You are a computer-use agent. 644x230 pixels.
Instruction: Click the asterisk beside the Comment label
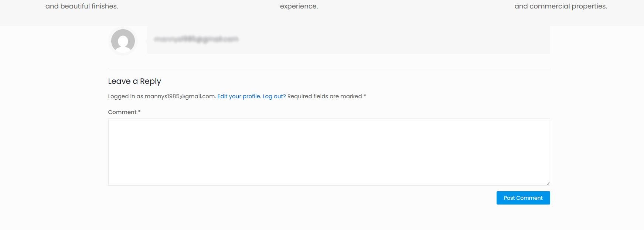pyautogui.click(x=139, y=112)
